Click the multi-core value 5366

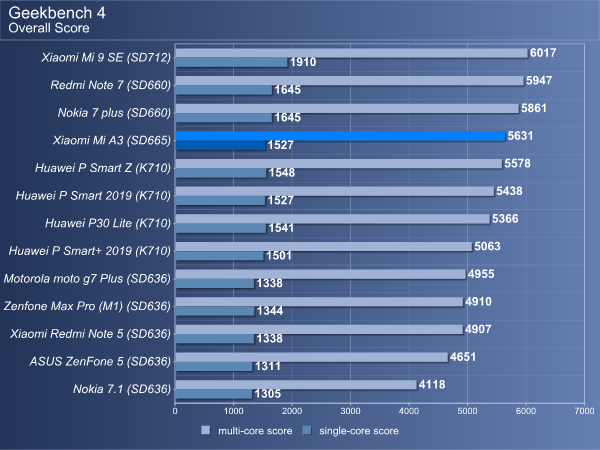(505, 219)
